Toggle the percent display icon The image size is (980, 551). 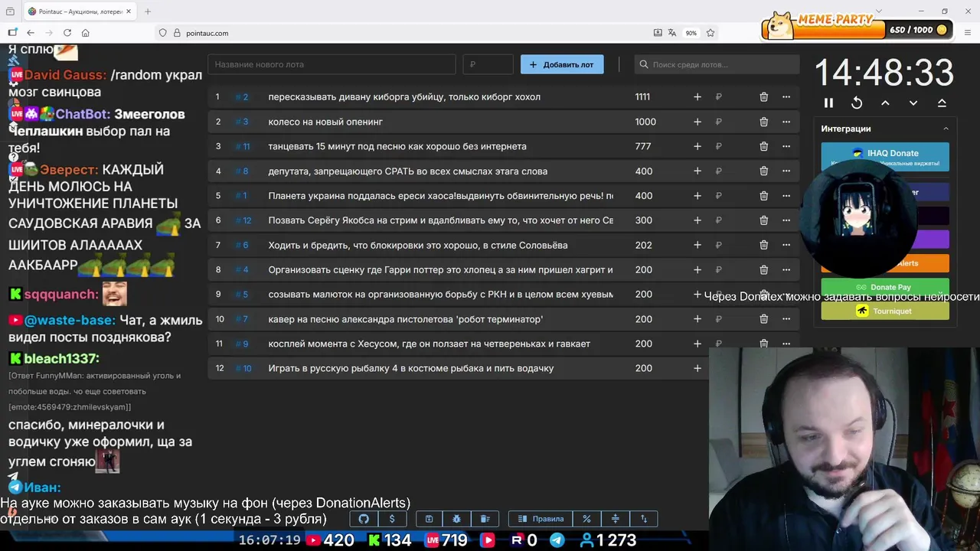586,519
